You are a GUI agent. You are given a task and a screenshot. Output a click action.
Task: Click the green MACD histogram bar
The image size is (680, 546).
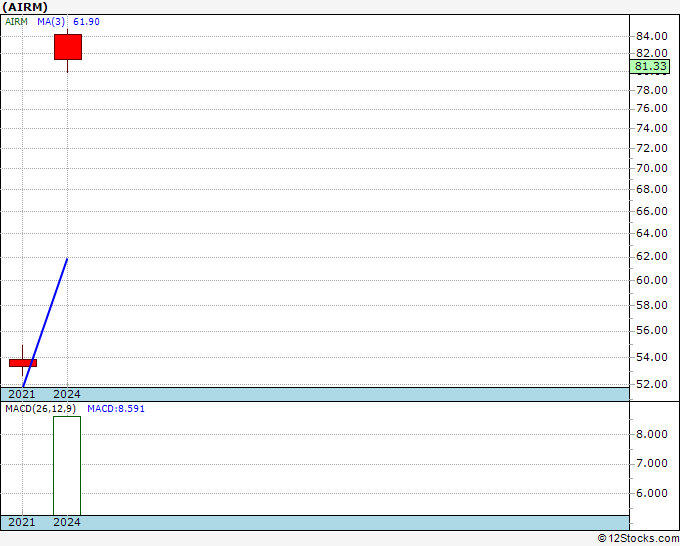pos(67,466)
